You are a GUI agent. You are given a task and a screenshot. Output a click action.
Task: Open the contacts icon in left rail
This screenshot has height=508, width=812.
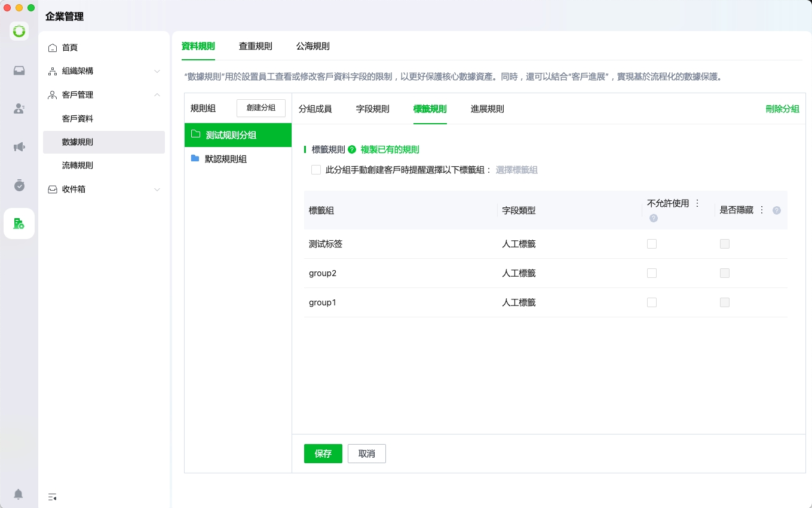click(x=19, y=109)
